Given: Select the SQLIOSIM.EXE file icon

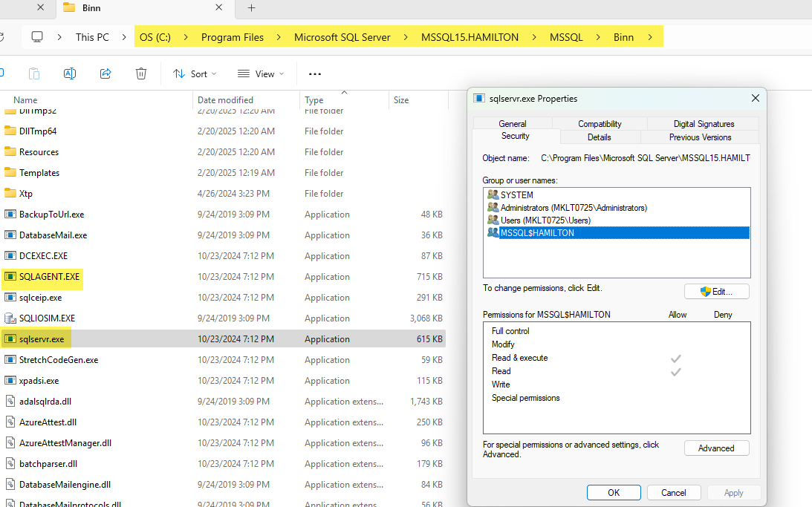Looking at the screenshot, I should (10, 318).
